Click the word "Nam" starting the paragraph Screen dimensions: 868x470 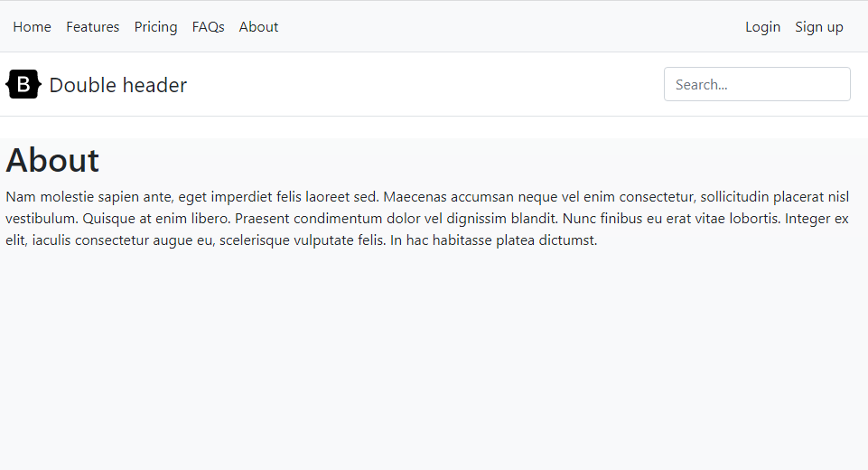21,197
